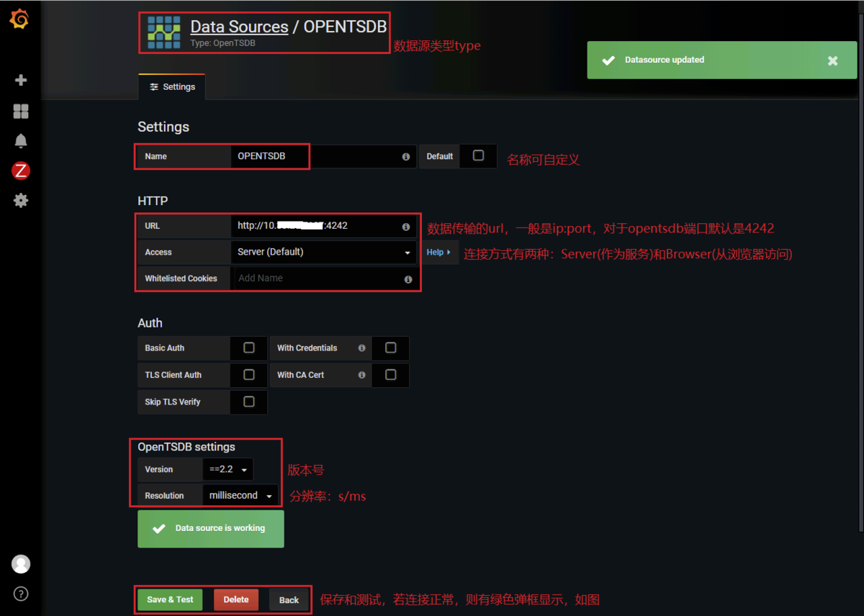Screen dimensions: 864x616
Task: Switch to the Settings tab
Action: click(x=171, y=86)
